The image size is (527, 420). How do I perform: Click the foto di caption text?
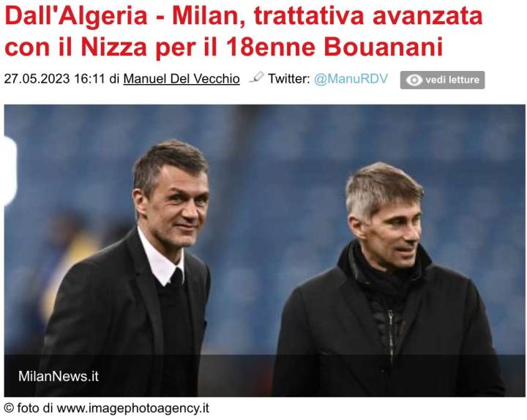[35, 408]
